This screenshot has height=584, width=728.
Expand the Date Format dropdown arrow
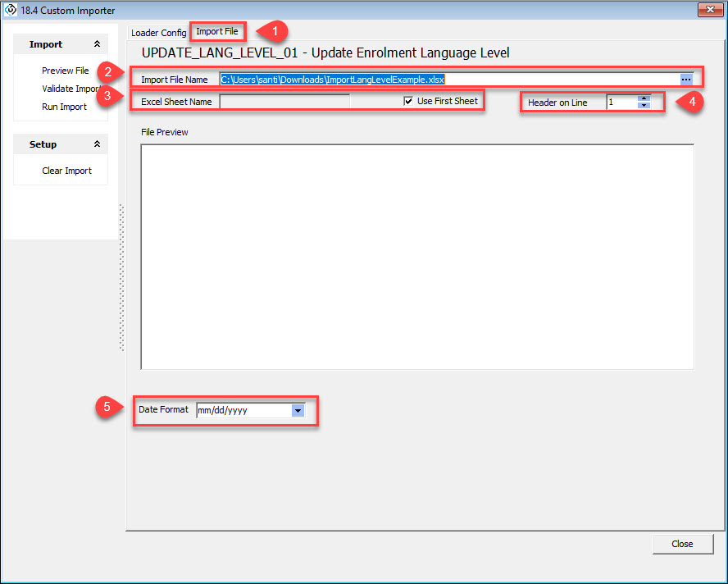[298, 410]
